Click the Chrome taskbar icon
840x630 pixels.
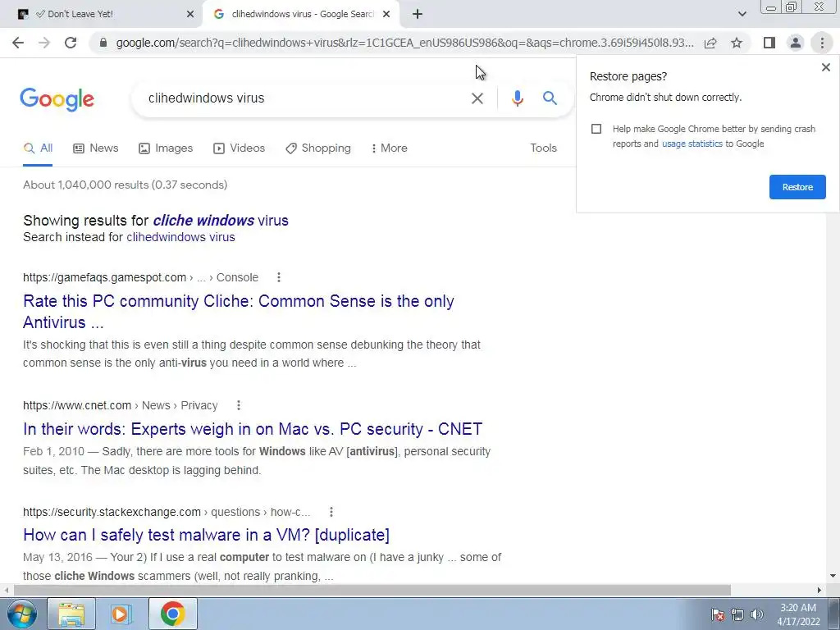(172, 614)
